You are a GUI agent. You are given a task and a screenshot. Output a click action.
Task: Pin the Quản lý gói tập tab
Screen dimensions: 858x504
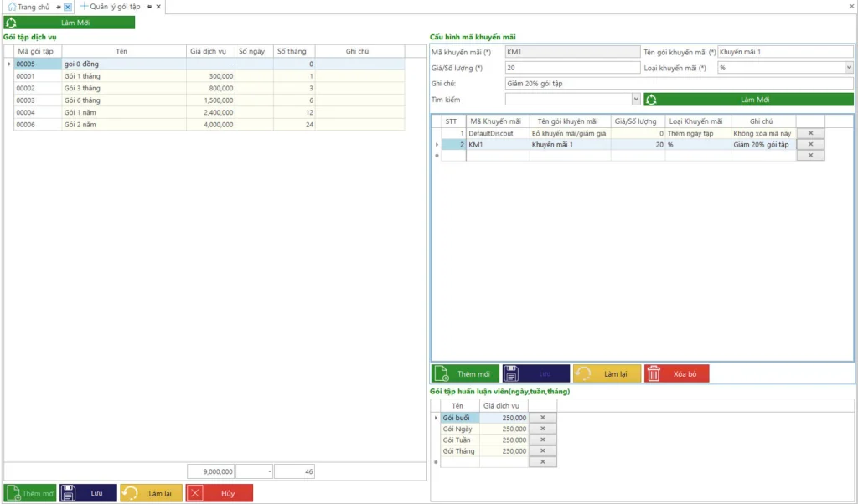pyautogui.click(x=149, y=7)
